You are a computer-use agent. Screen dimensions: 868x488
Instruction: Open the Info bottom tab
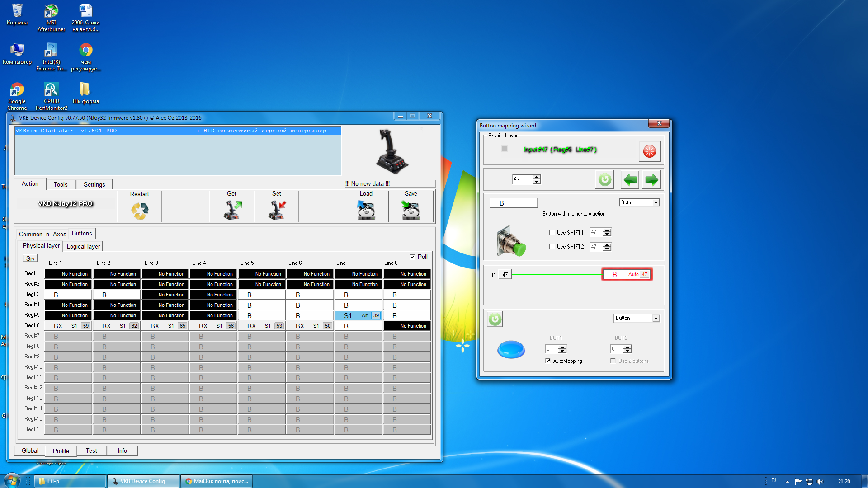click(x=122, y=450)
